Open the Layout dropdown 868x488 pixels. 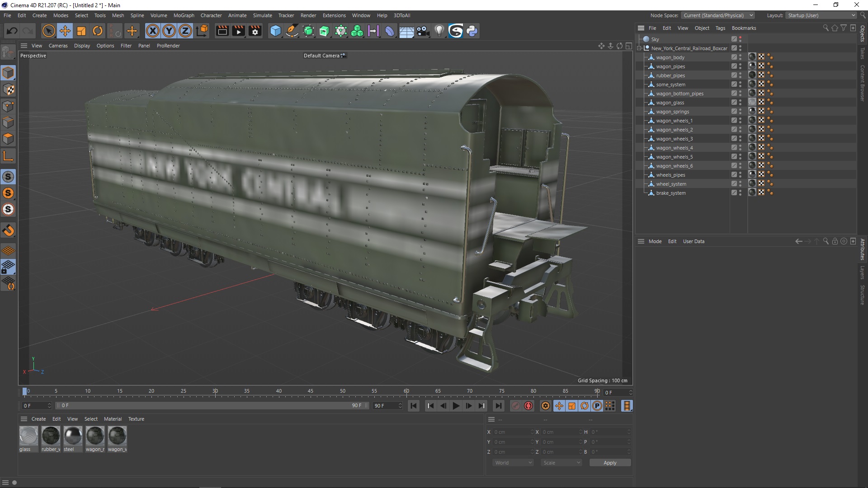pos(821,15)
